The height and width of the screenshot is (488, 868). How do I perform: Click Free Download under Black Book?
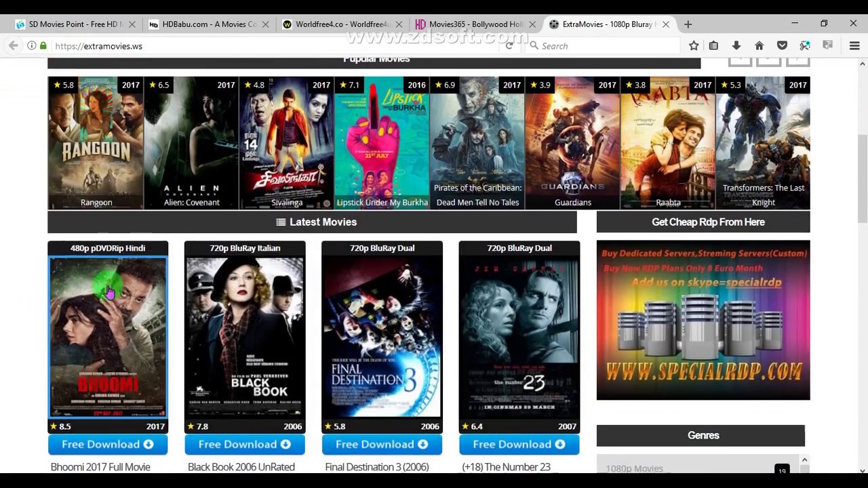click(x=245, y=445)
